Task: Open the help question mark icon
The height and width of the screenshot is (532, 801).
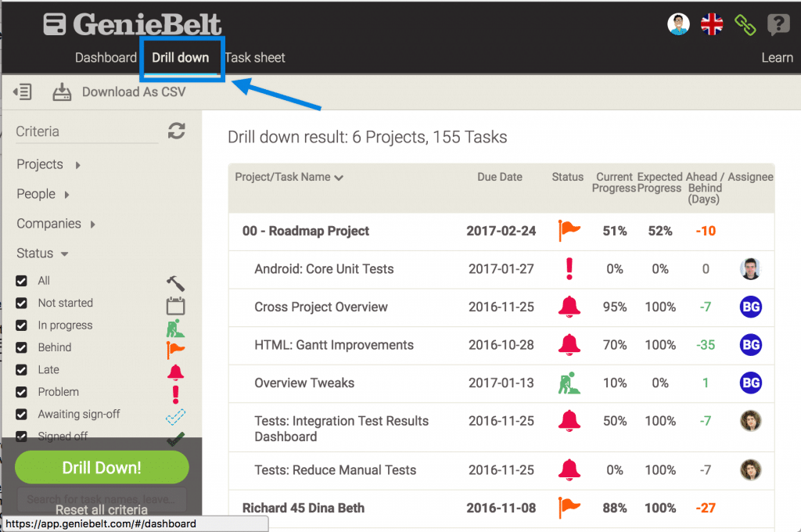Action: [778, 25]
